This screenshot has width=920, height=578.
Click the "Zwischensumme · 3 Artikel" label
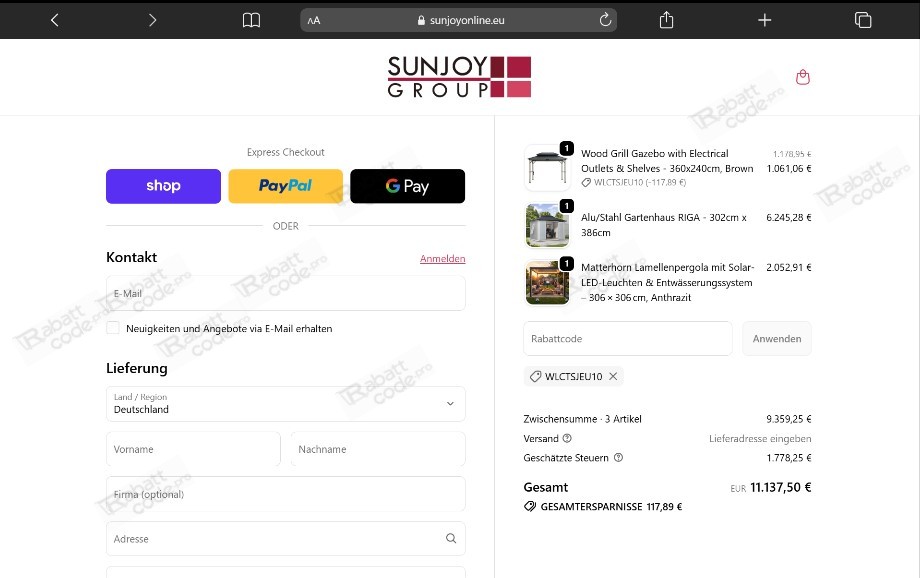coord(582,419)
